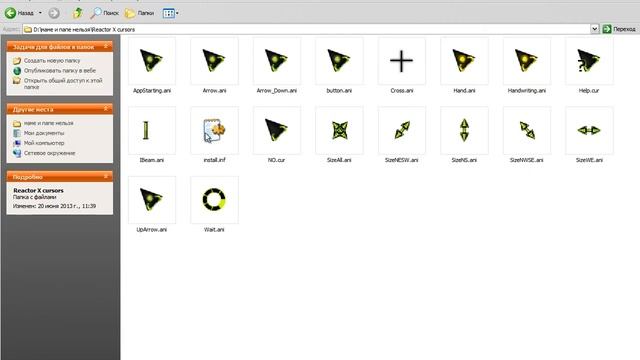
Task: Open the Поиск search toolbar button
Action: tap(104, 13)
